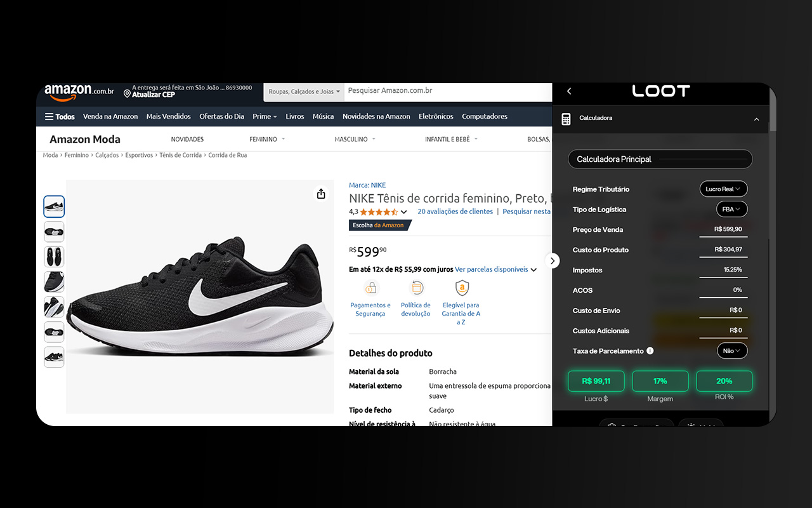Image resolution: width=812 pixels, height=508 pixels.
Task: Click the Escolha da Amazon badge
Action: point(380,225)
